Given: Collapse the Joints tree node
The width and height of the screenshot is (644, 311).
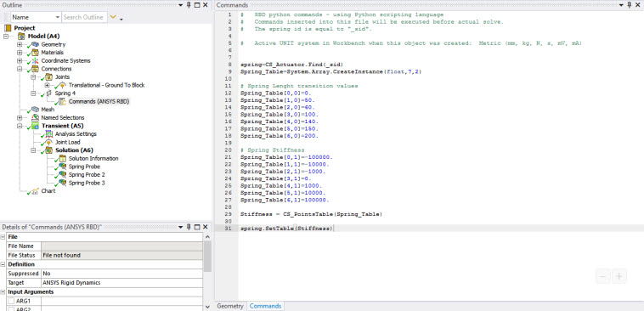Looking at the screenshot, I should pyautogui.click(x=33, y=76).
